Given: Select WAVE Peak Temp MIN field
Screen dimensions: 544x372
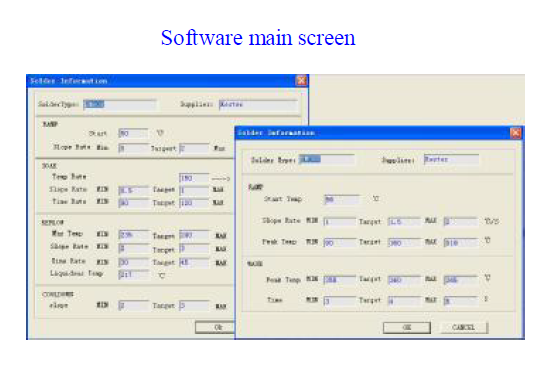Looking at the screenshot, I should point(339,279).
